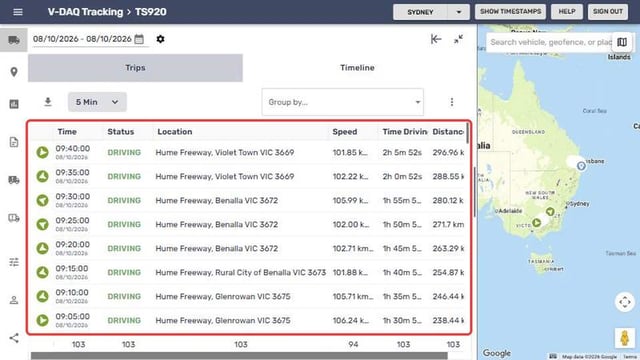Open the tune sliders sidebar icon
Screen dimensions: 640x360
click(14, 262)
